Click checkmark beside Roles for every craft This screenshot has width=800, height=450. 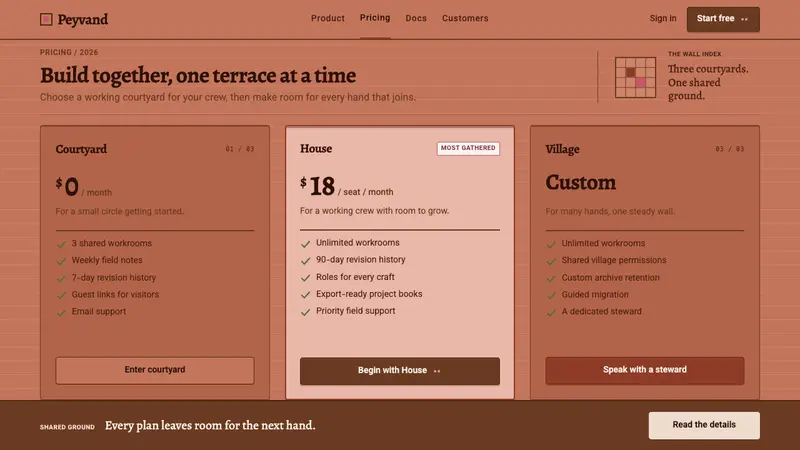(x=306, y=278)
